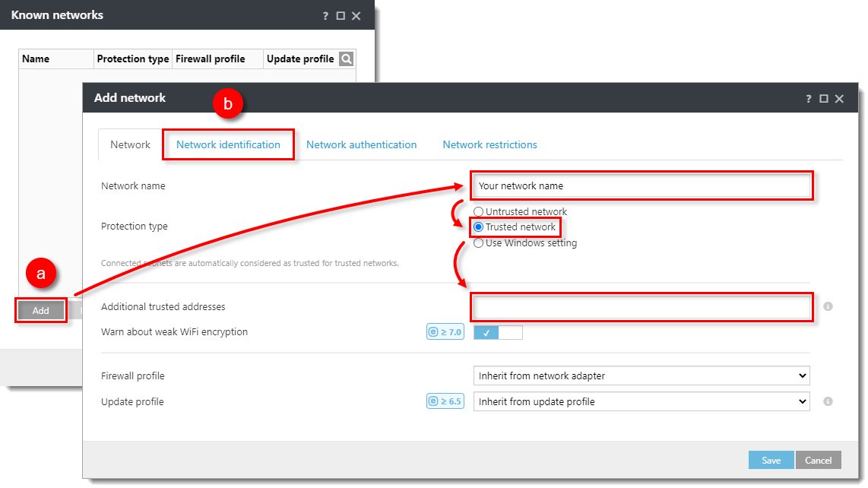The image size is (868, 488).
Task: Maximize the Add network dialog via square icon
Action: pyautogui.click(x=824, y=98)
